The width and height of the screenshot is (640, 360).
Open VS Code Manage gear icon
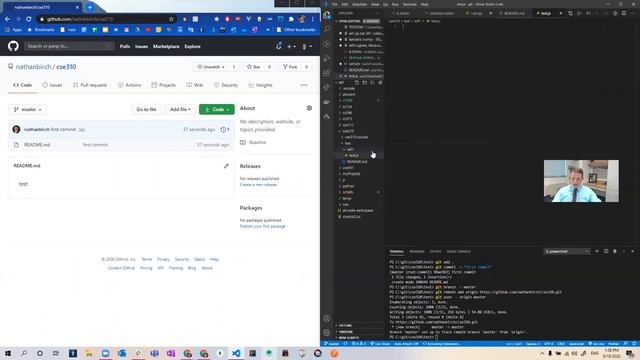click(327, 333)
